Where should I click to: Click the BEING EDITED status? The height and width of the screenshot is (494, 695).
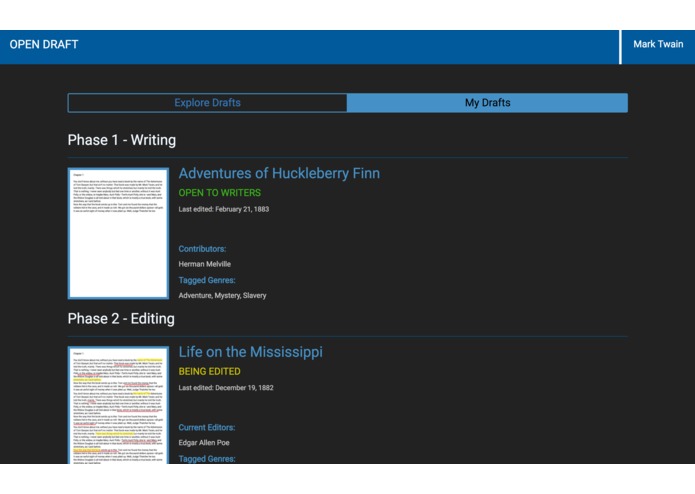(x=210, y=371)
